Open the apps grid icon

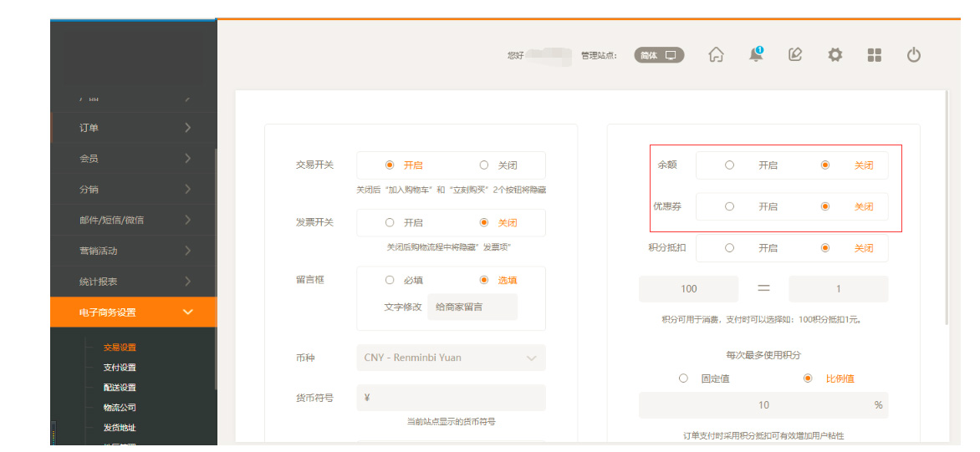coord(875,55)
